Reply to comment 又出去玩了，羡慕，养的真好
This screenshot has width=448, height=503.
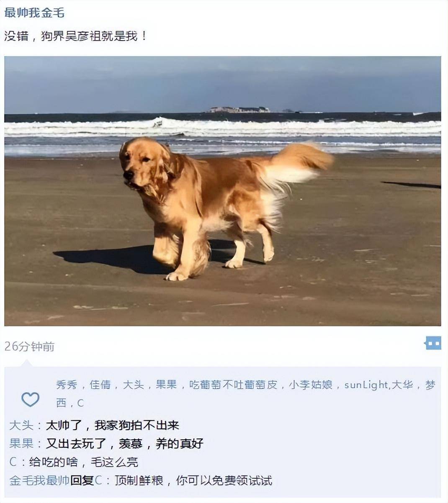pyautogui.click(x=124, y=444)
